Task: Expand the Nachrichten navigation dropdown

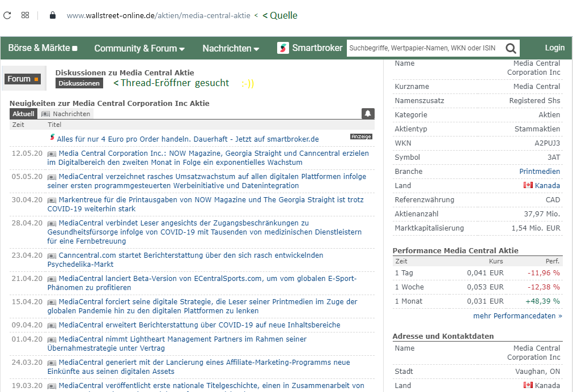Action: [231, 48]
